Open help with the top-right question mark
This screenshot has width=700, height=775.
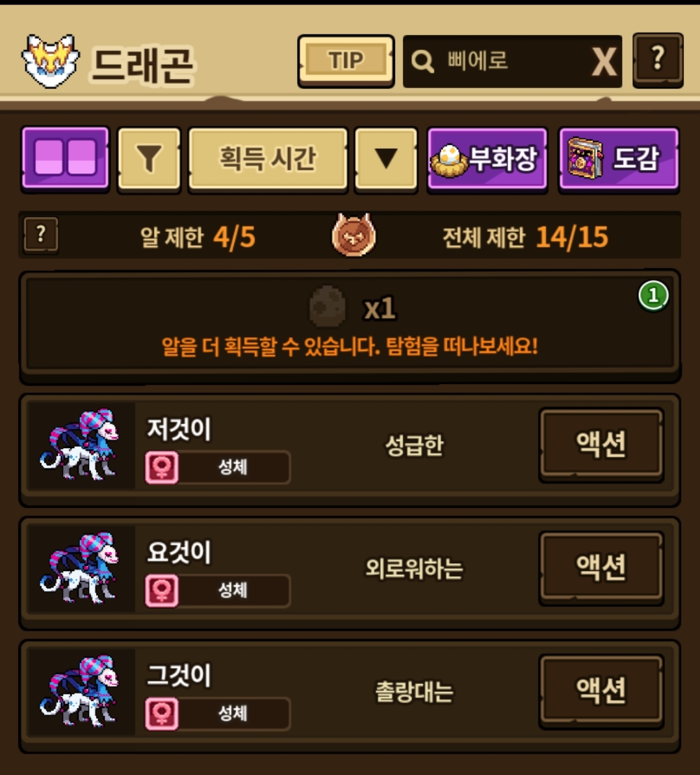(x=658, y=60)
